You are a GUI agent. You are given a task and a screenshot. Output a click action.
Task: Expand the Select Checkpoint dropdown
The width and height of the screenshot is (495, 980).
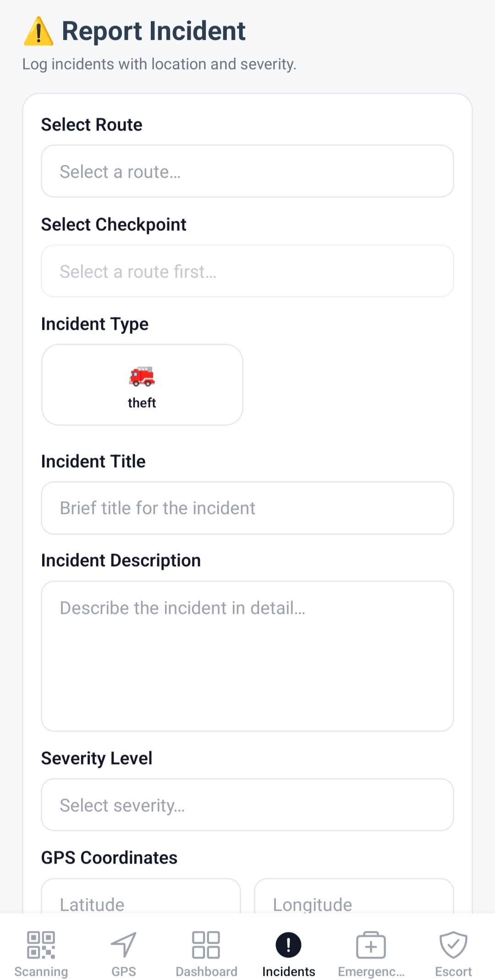pos(247,271)
